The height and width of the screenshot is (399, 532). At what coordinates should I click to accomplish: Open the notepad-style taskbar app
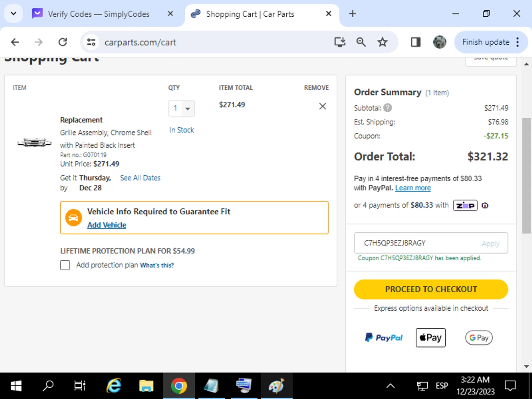pos(211,386)
